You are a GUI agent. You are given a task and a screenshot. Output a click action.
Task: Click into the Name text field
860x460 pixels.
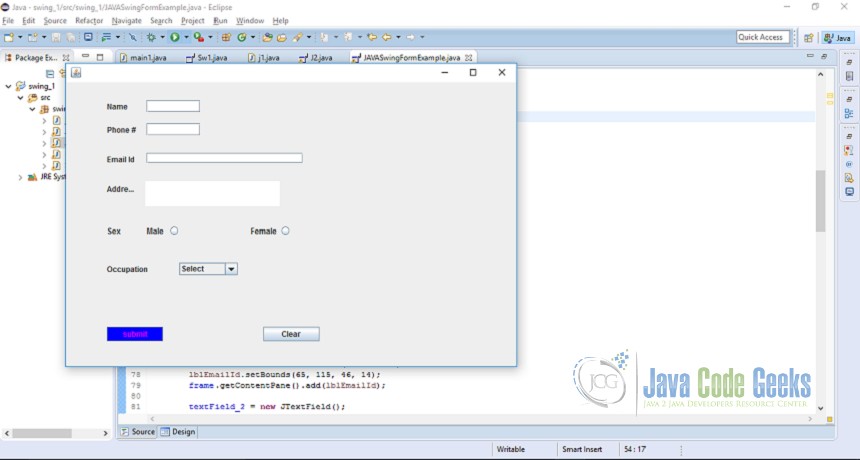coord(173,106)
